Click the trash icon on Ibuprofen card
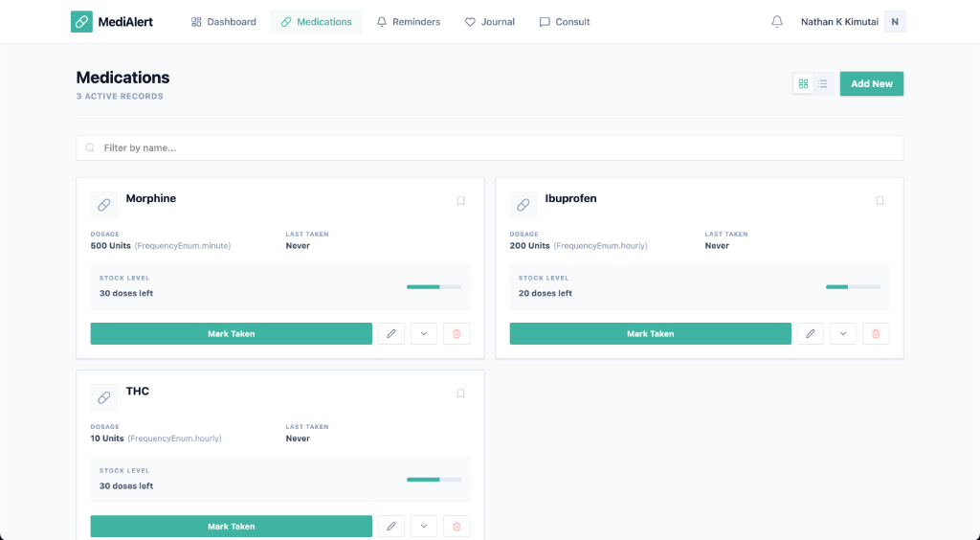980x540 pixels. click(876, 333)
